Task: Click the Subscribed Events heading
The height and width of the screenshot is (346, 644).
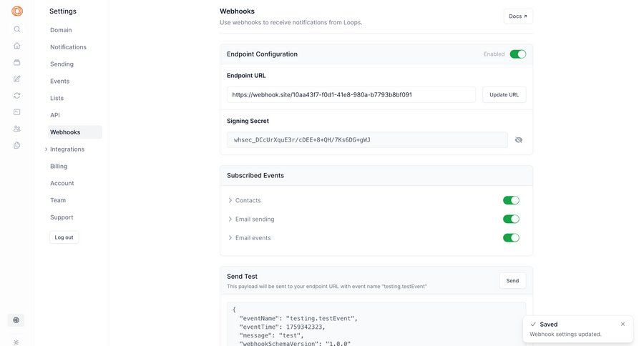Action: pos(255,176)
